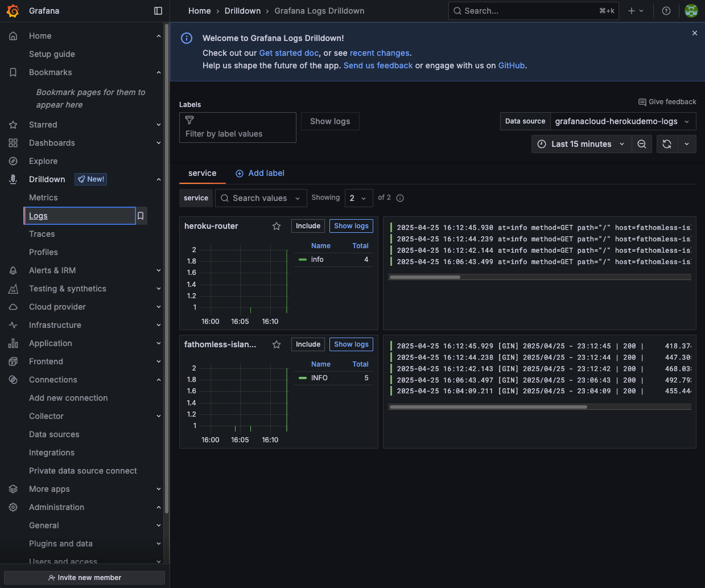Image resolution: width=705 pixels, height=588 pixels.
Task: Click the Infrastructure icon
Action: coord(13,325)
